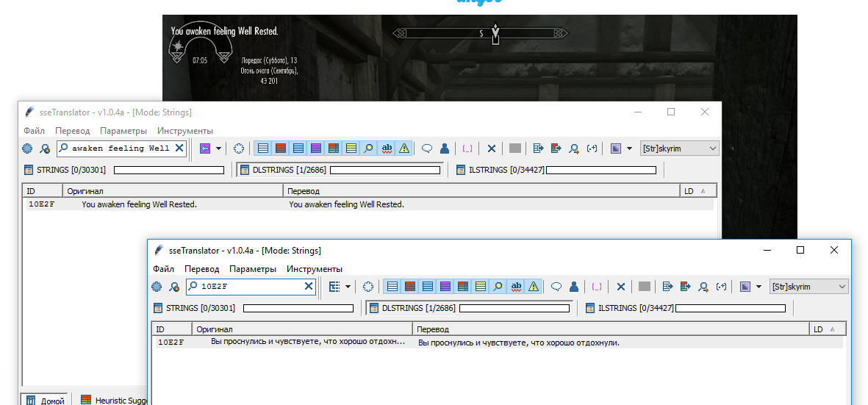Toggle spellcheck ab filter in front window
The width and height of the screenshot is (868, 405).
(516, 287)
